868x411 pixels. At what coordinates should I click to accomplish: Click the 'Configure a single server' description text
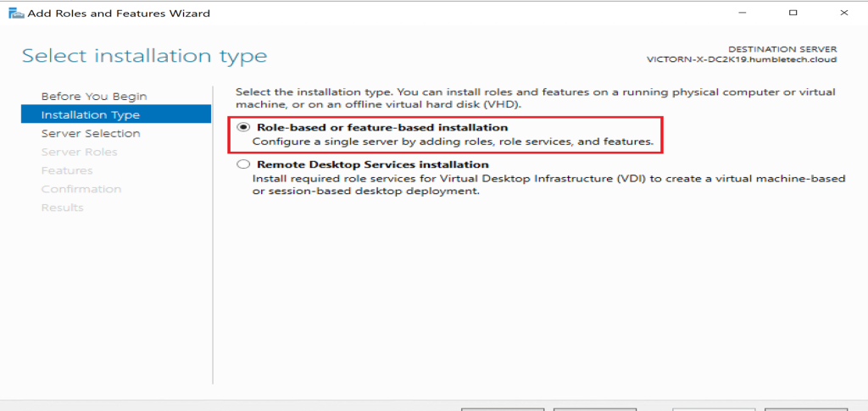click(453, 142)
